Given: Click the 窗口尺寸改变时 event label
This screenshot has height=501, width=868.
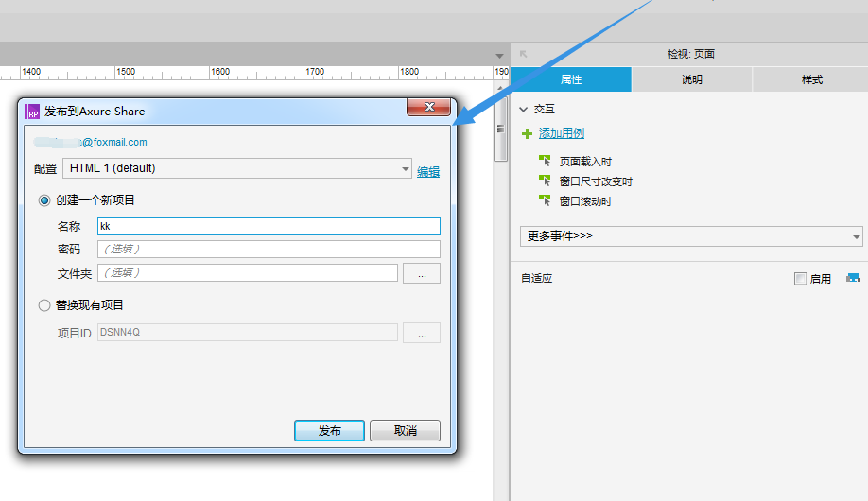Looking at the screenshot, I should click(x=596, y=181).
